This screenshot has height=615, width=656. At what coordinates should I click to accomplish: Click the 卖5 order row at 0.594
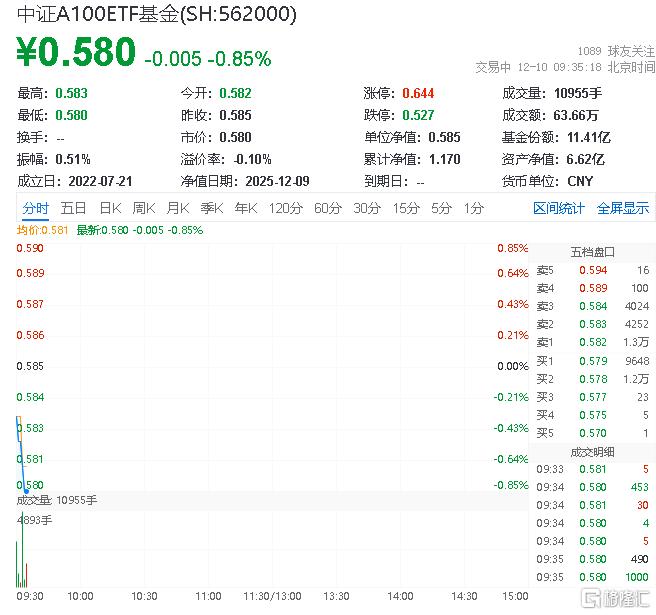(x=592, y=270)
